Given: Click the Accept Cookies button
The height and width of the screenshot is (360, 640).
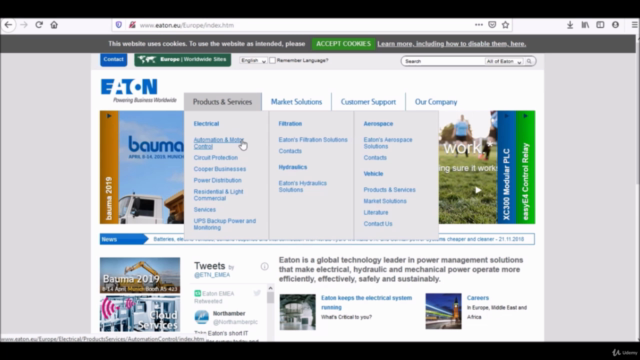Looking at the screenshot, I should click(x=343, y=44).
